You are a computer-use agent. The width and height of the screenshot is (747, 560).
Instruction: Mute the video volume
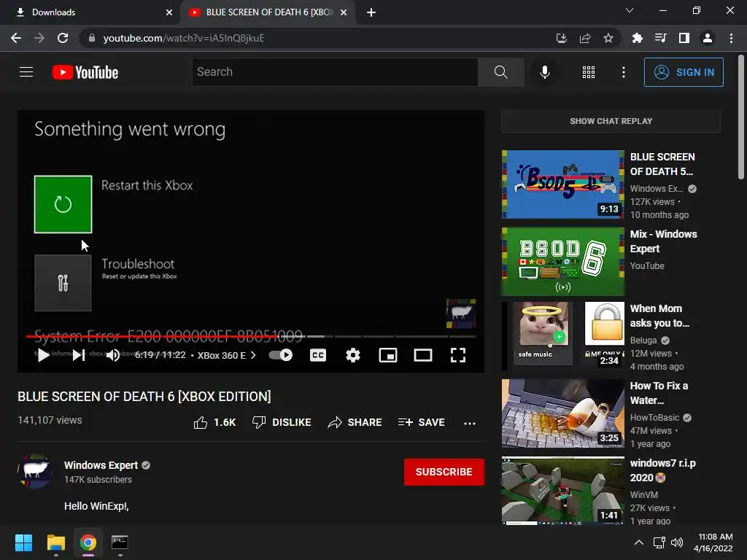[x=113, y=355]
